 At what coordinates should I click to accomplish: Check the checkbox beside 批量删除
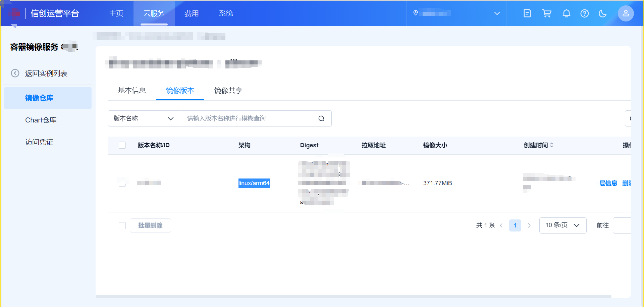(x=122, y=225)
